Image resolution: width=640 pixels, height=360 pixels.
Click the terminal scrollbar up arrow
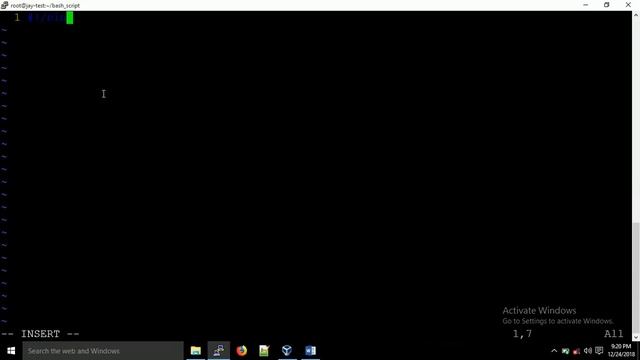pyautogui.click(x=636, y=15)
